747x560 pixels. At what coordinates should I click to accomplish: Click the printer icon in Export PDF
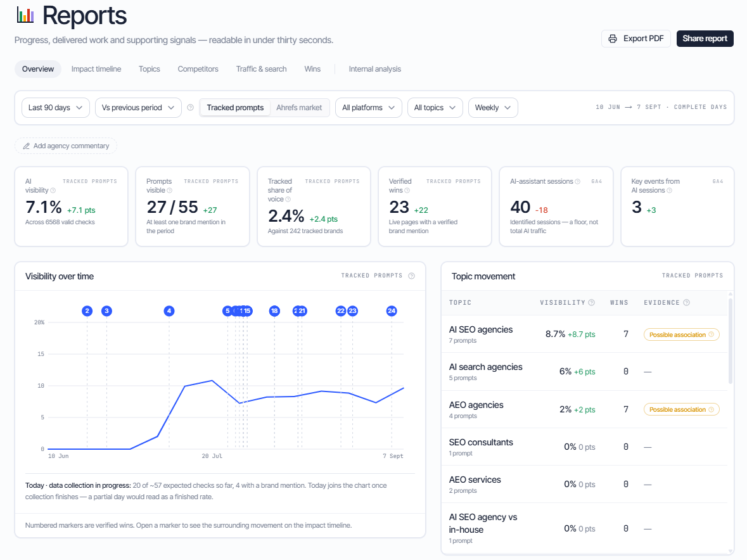[x=613, y=39]
